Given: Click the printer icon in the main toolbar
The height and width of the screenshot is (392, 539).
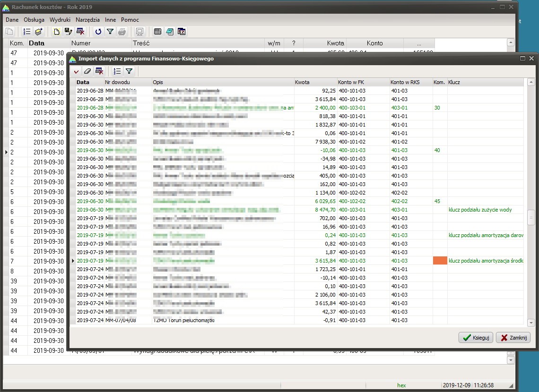Looking at the screenshot, I should (122, 32).
